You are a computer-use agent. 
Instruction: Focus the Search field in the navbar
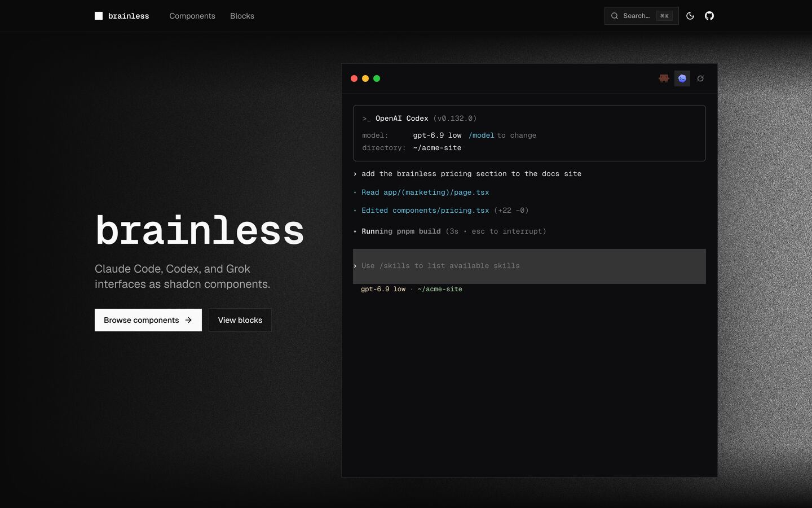(x=642, y=16)
